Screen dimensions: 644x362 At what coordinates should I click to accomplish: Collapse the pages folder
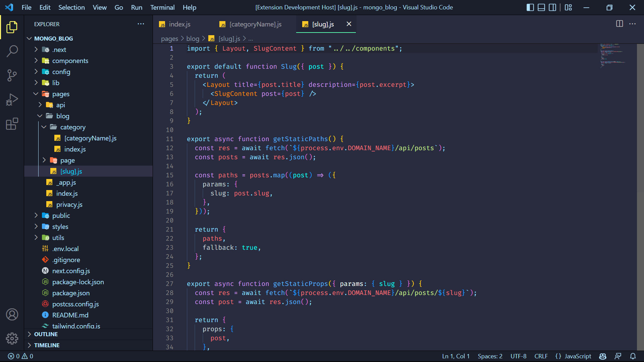pos(88,94)
